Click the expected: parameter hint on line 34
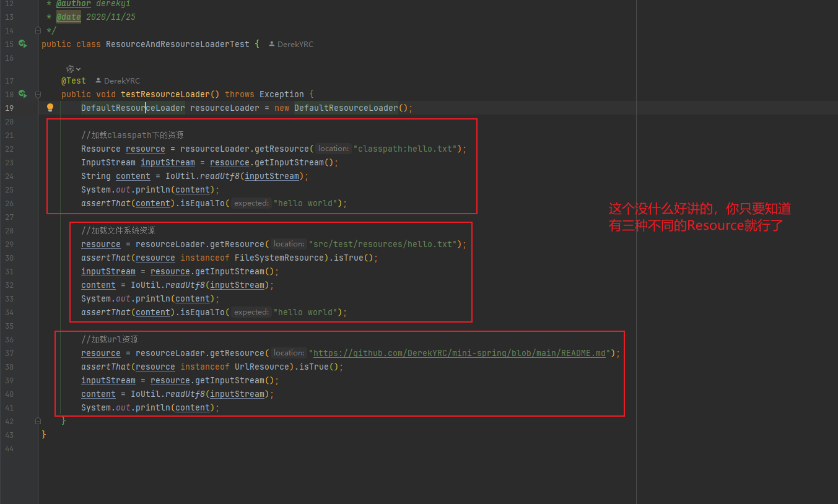The width and height of the screenshot is (838, 504). (x=251, y=312)
